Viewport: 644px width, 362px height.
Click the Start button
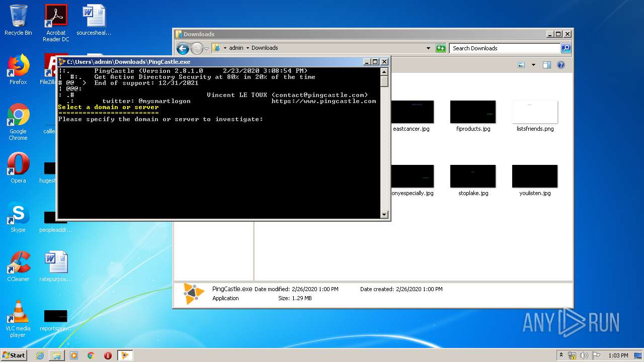pyautogui.click(x=14, y=355)
